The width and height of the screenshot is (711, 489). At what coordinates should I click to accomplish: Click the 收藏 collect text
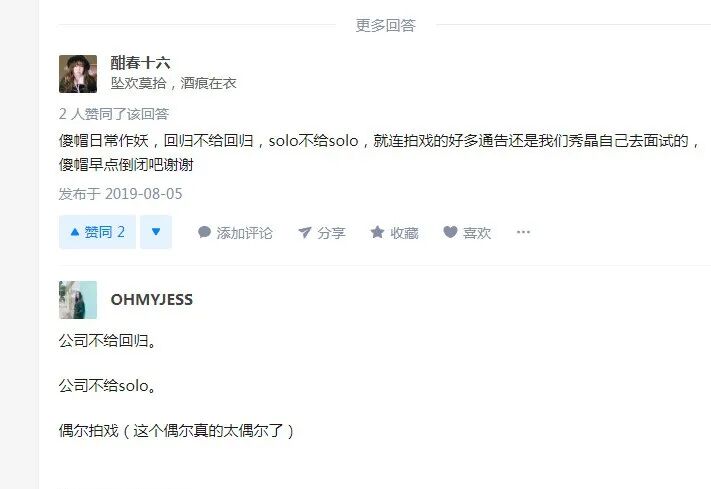coord(404,233)
